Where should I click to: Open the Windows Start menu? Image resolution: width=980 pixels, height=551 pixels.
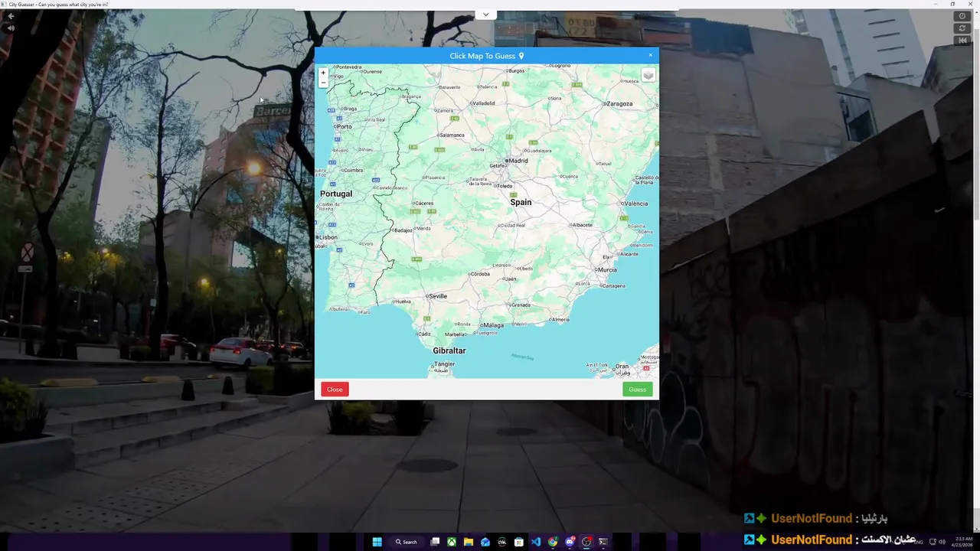(x=377, y=542)
